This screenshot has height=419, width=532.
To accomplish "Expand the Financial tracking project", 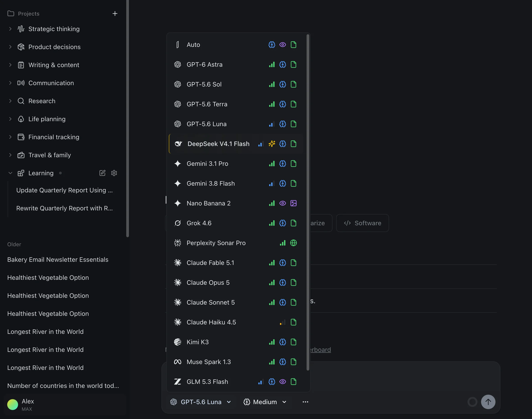I will tap(10, 137).
